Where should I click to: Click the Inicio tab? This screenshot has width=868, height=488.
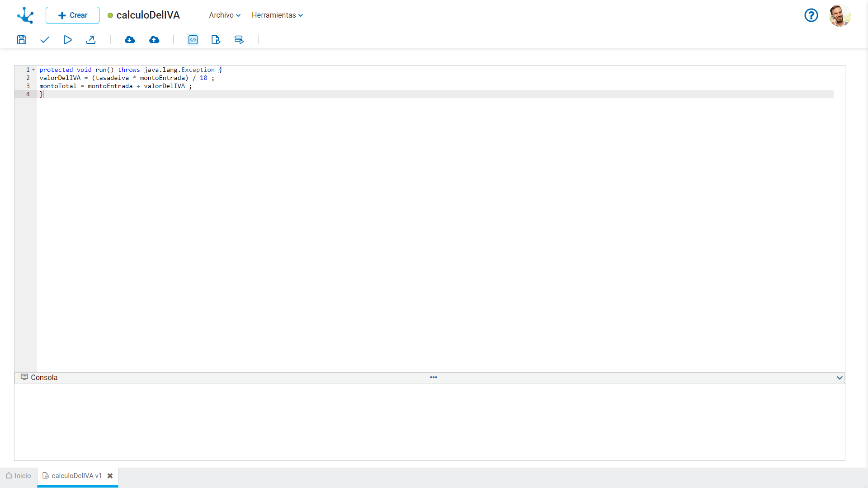pos(18,475)
